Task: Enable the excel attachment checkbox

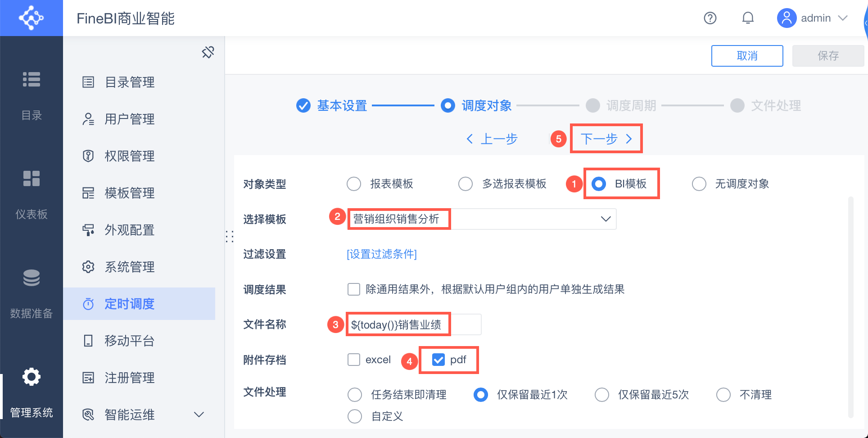Action: click(x=354, y=360)
